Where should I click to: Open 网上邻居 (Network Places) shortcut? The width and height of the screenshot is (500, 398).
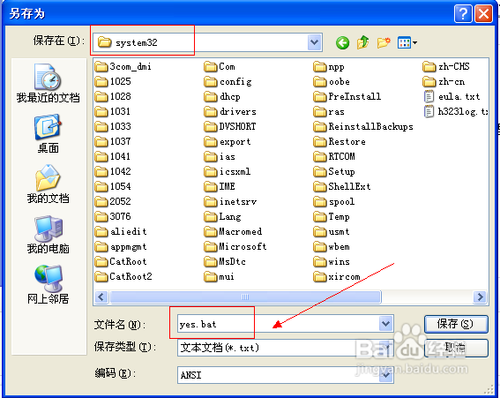[x=48, y=285]
